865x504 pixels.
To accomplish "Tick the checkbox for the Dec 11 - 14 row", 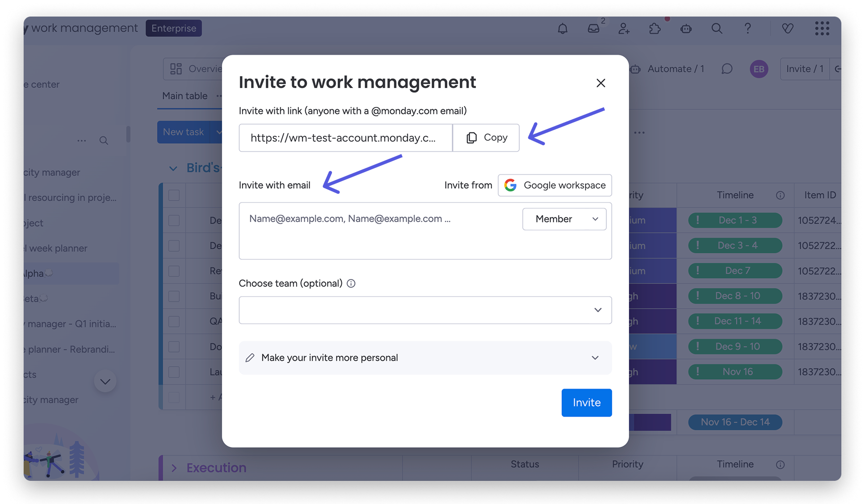I will pos(174,322).
